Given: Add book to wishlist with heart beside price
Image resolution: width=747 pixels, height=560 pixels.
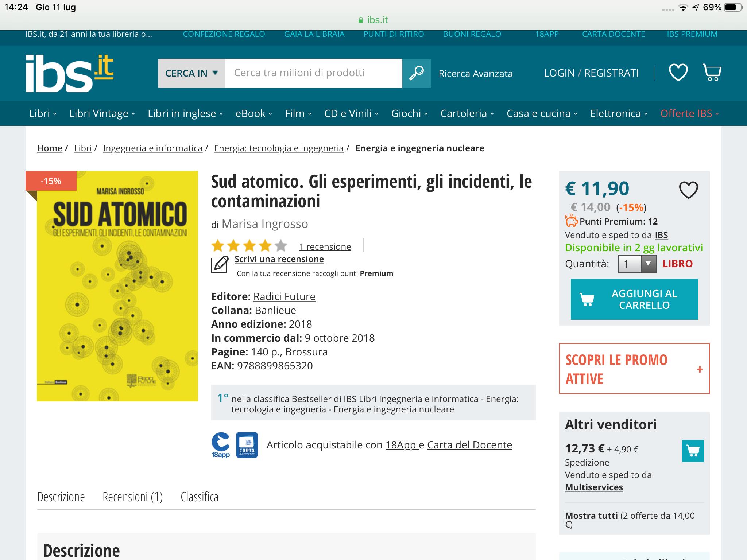Looking at the screenshot, I should 688,190.
